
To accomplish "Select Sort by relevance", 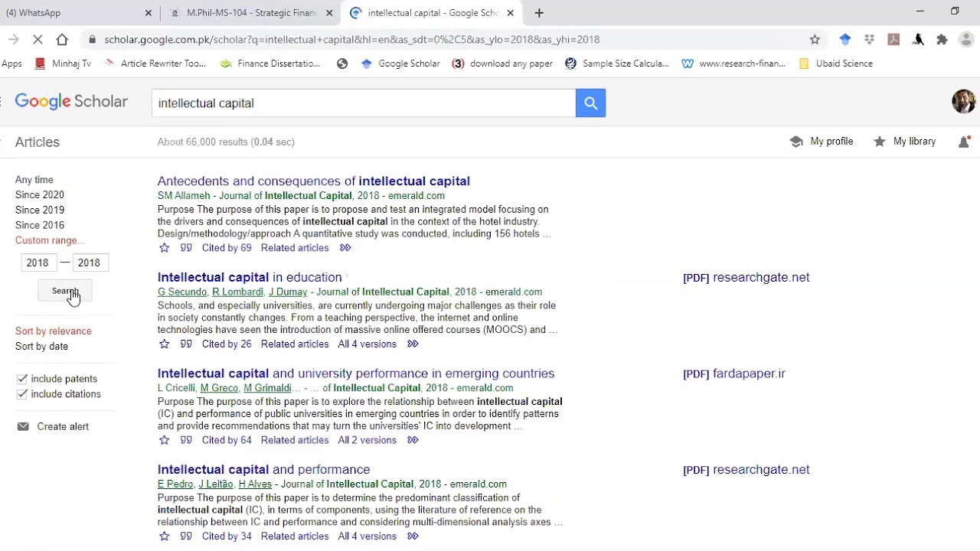I will (x=54, y=331).
